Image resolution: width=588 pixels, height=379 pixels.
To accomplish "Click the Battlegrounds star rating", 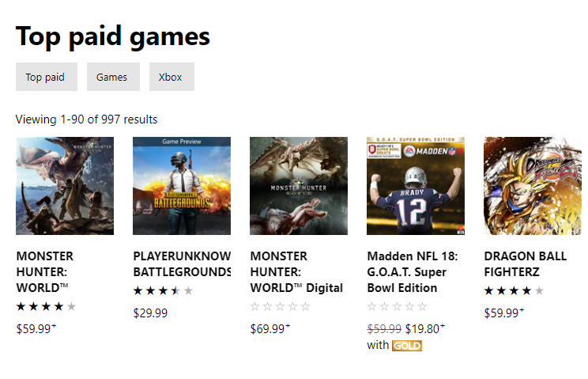I will coord(163,290).
